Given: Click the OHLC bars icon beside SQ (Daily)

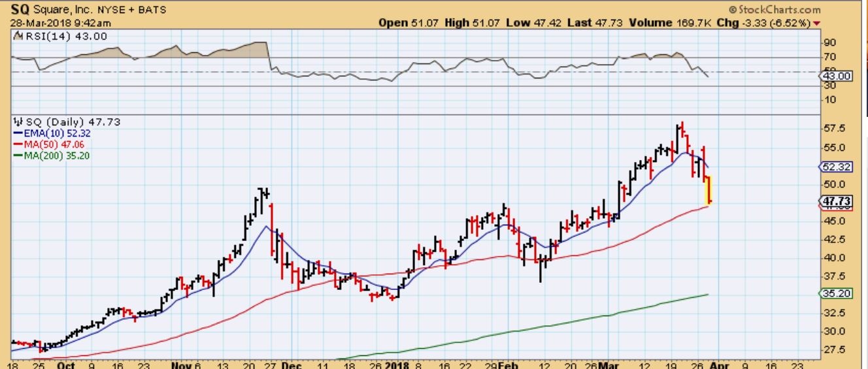Looking at the screenshot, I should tap(18, 122).
